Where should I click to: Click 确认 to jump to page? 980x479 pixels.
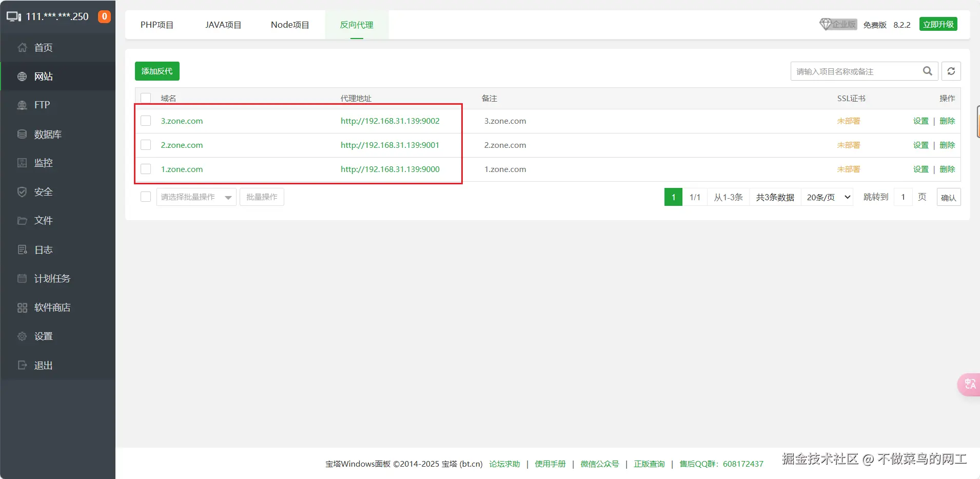click(949, 197)
